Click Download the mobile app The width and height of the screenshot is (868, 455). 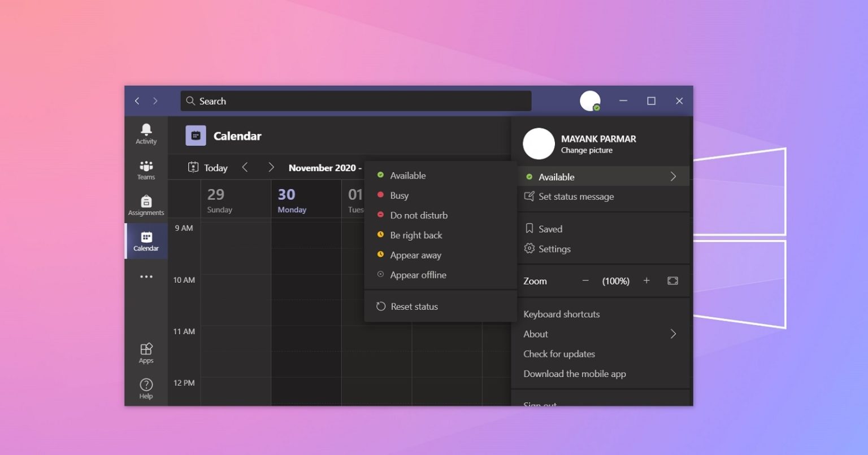tap(575, 374)
